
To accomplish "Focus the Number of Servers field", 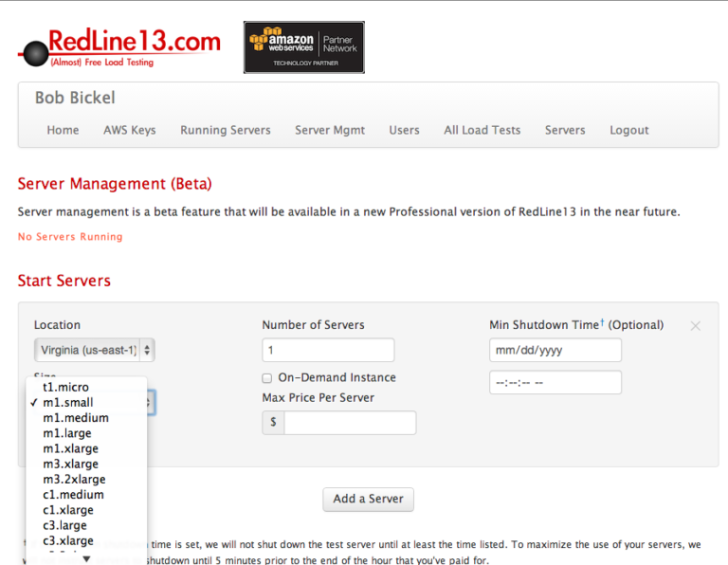I will (x=328, y=350).
